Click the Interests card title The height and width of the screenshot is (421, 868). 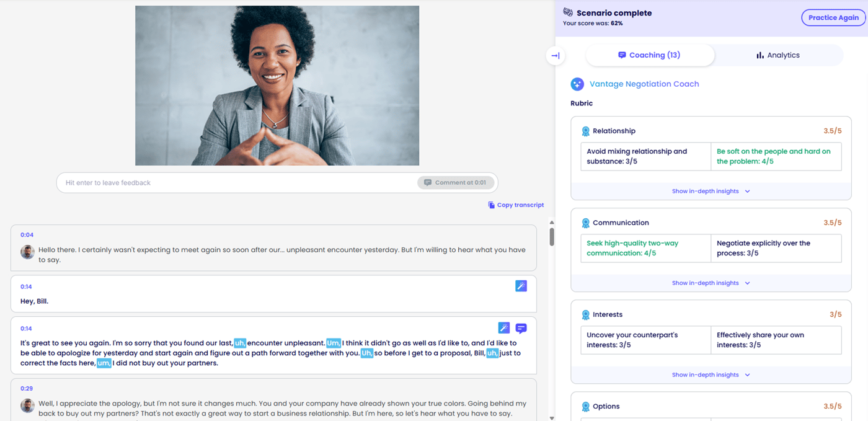click(608, 315)
